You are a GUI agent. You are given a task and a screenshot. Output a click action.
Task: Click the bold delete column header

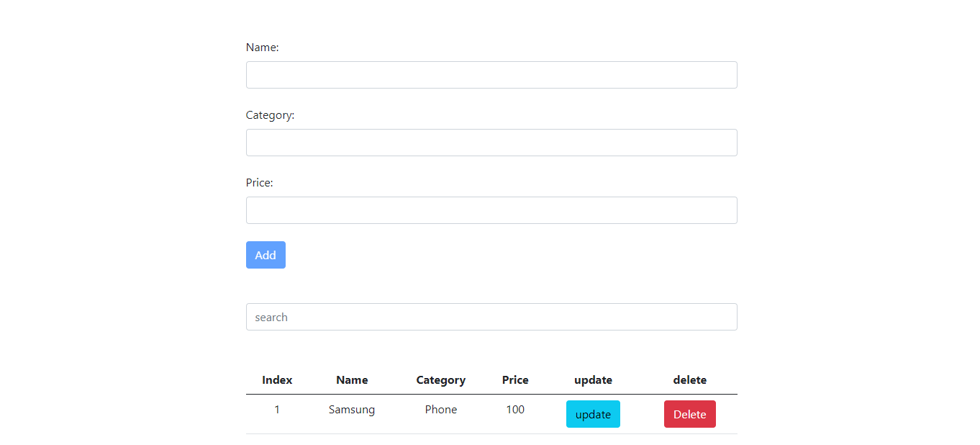[689, 379]
